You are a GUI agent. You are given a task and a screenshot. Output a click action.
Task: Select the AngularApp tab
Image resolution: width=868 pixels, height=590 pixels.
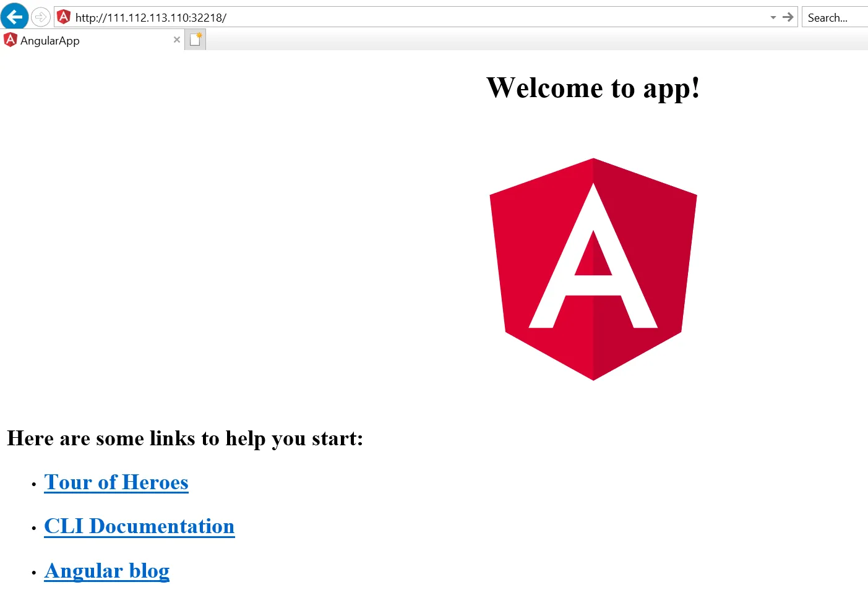point(93,40)
